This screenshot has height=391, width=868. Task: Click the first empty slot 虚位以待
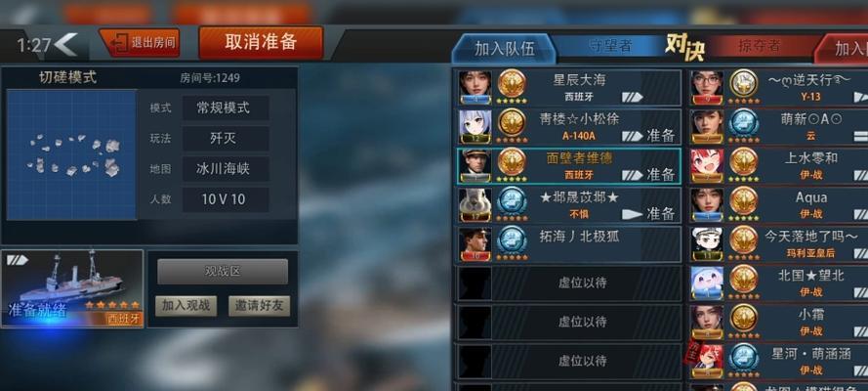(567, 283)
